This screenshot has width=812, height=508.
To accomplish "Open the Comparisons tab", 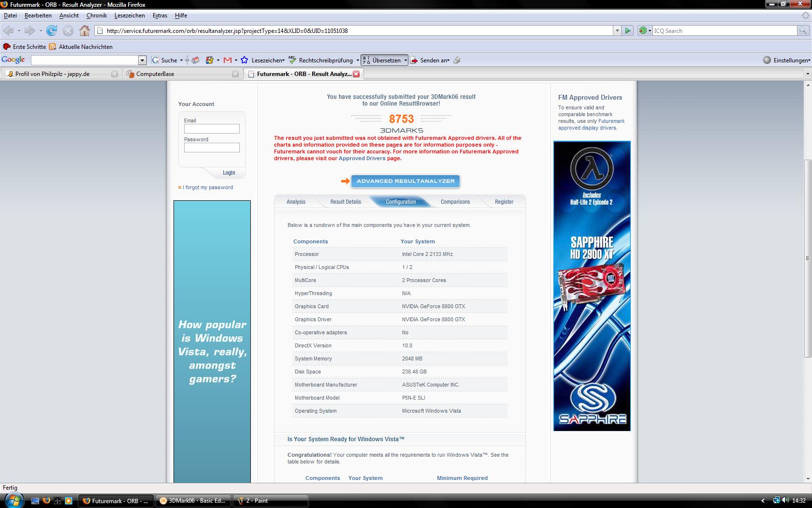I will coord(455,202).
